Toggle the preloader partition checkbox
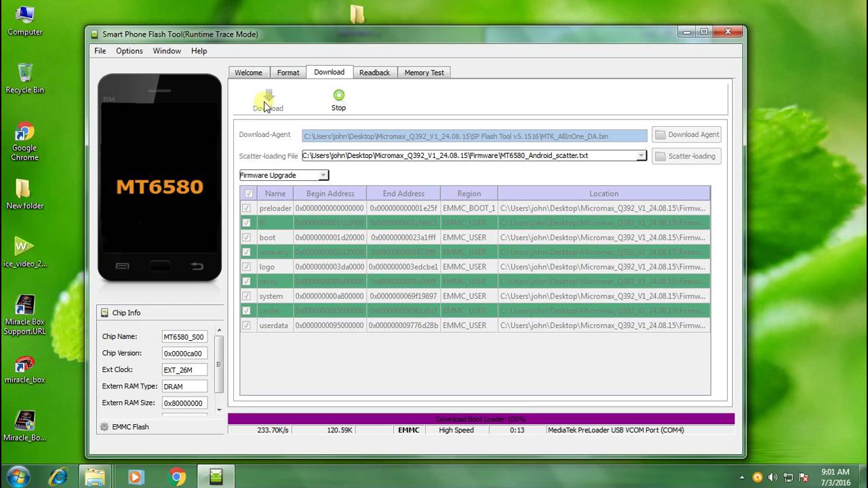This screenshot has width=868, height=488. pos(246,208)
